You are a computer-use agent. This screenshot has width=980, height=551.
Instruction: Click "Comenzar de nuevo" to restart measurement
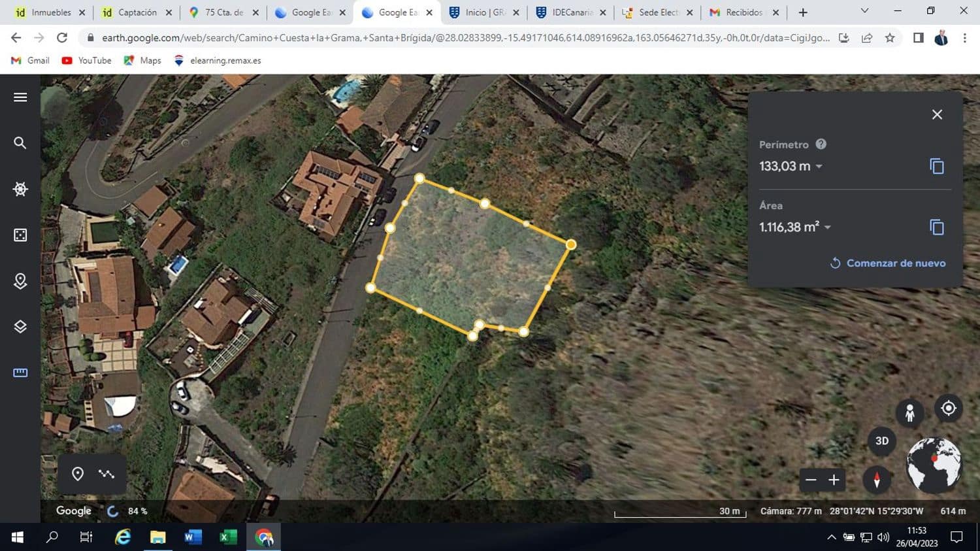tap(896, 263)
